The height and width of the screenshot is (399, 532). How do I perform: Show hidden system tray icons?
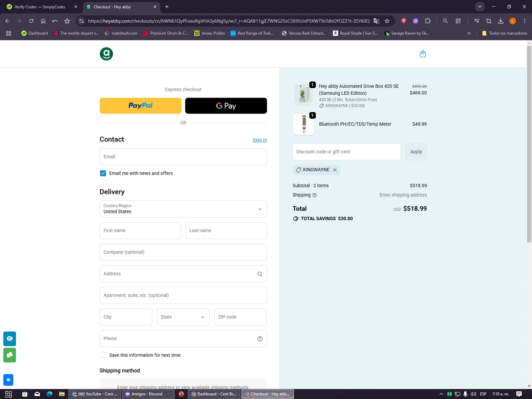coord(441,394)
